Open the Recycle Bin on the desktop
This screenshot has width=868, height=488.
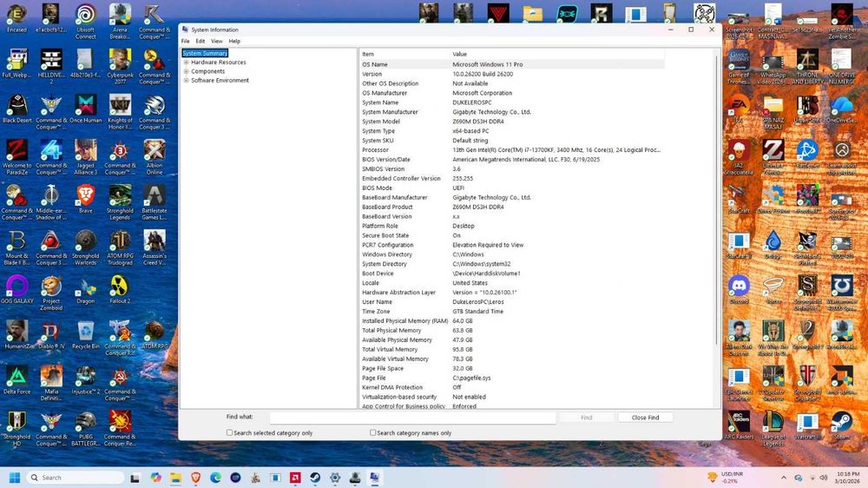pyautogui.click(x=85, y=336)
